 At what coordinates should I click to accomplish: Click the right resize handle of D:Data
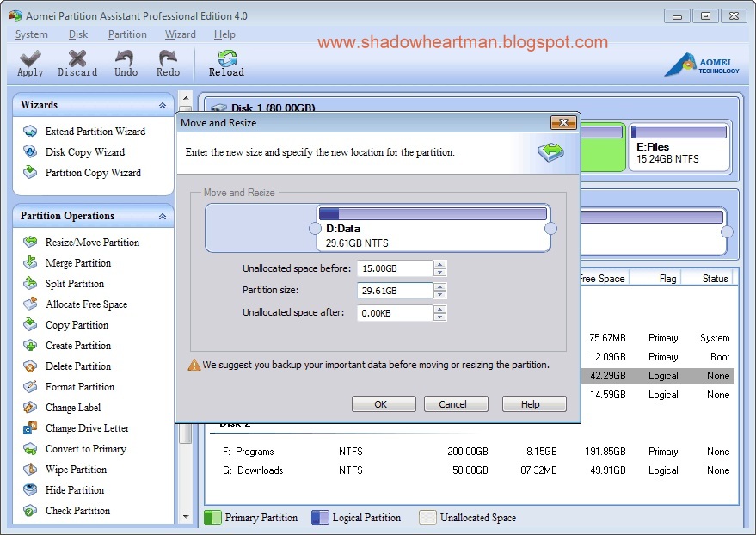point(550,229)
